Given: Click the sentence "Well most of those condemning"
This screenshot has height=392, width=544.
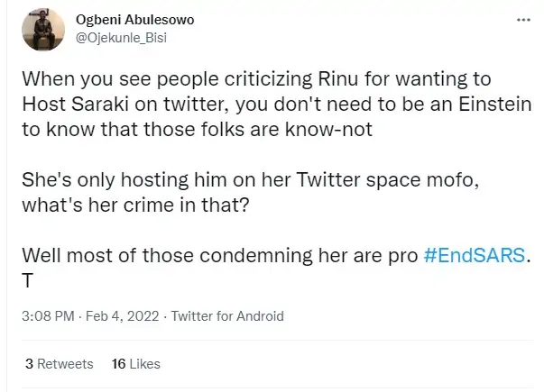Looking at the screenshot, I should coord(221,253).
